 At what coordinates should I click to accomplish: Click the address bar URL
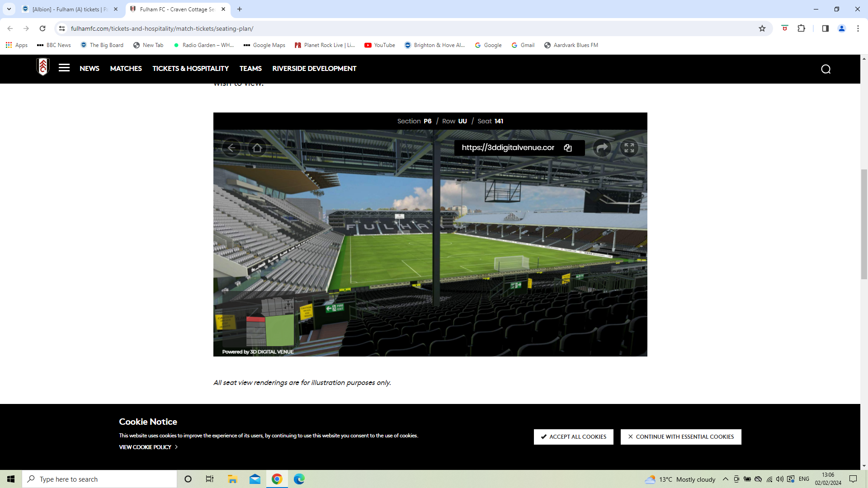coord(162,28)
